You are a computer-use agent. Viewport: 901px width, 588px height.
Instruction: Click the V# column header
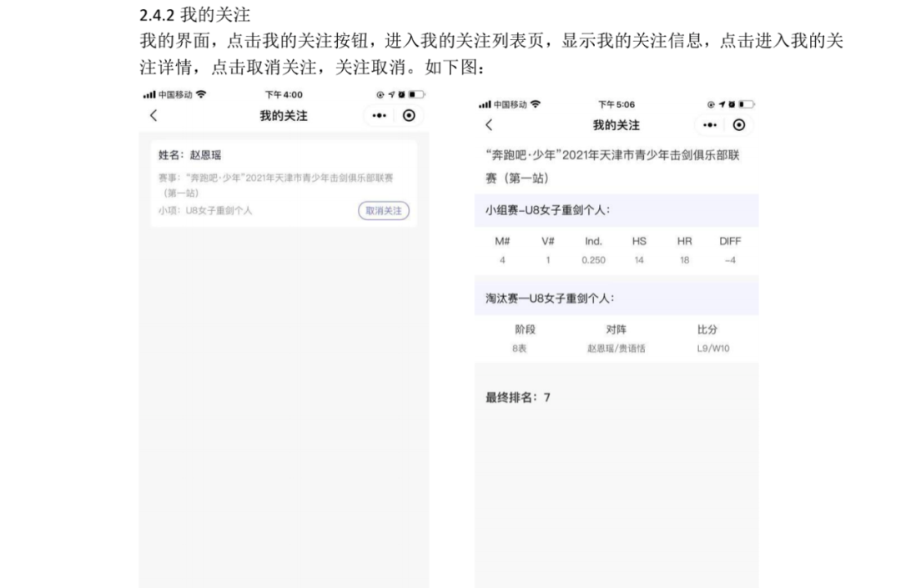pos(547,241)
